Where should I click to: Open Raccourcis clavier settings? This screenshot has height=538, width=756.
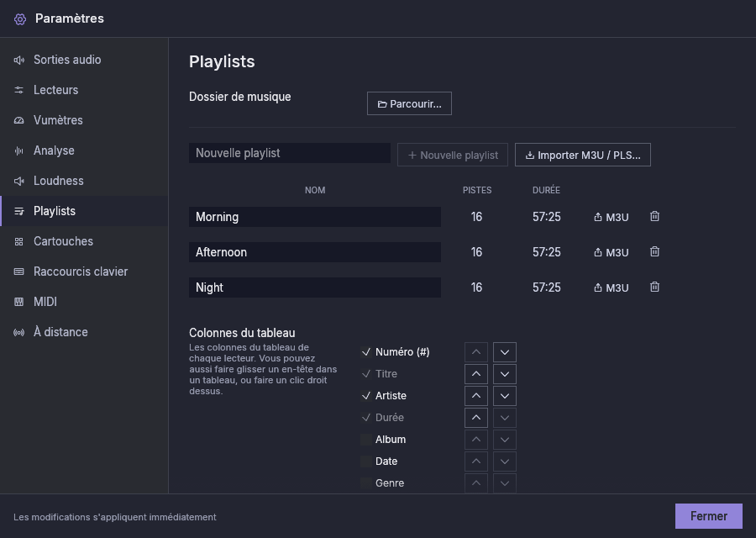(x=84, y=272)
